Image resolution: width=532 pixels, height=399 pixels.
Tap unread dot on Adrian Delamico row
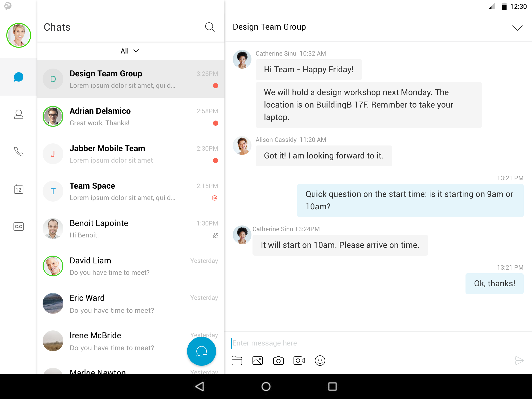pyautogui.click(x=215, y=123)
